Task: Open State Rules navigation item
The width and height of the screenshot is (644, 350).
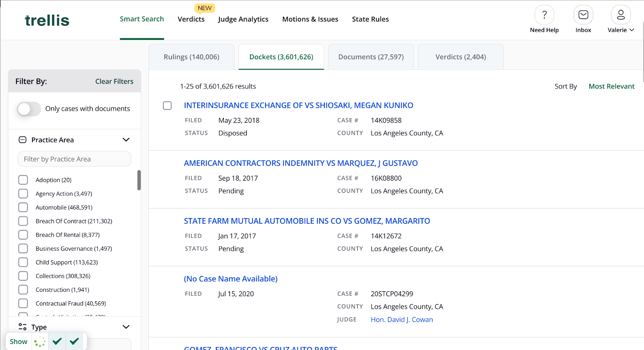Action: point(370,19)
